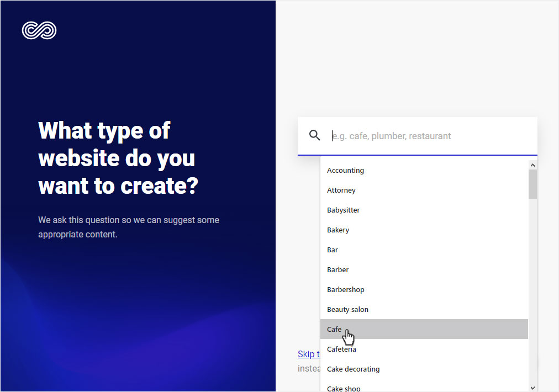The image size is (559, 392).
Task: Choose the Beauty salon entry
Action: click(424, 310)
